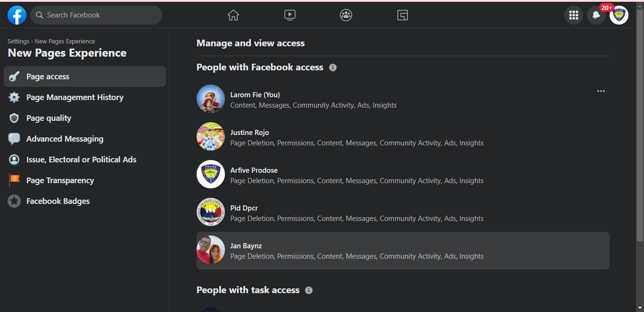Open Facebook Badges section
Screen dimensions: 644x312
(x=58, y=201)
